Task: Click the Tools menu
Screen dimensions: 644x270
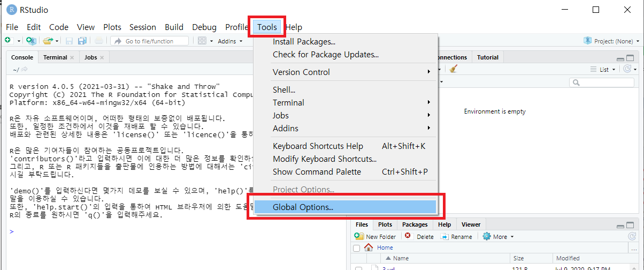Action: (x=267, y=27)
